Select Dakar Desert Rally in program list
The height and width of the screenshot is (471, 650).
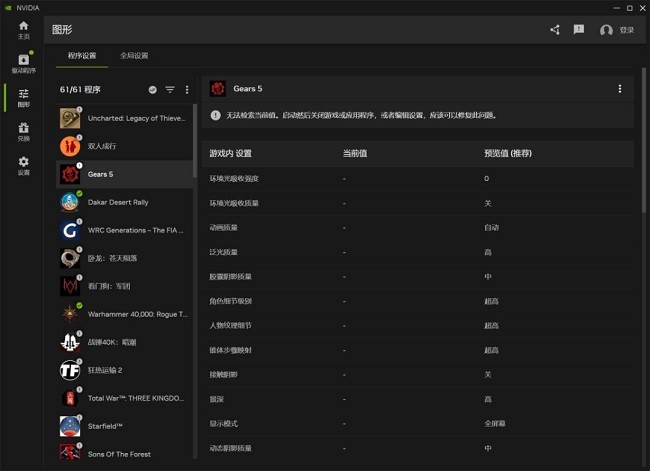tap(118, 202)
